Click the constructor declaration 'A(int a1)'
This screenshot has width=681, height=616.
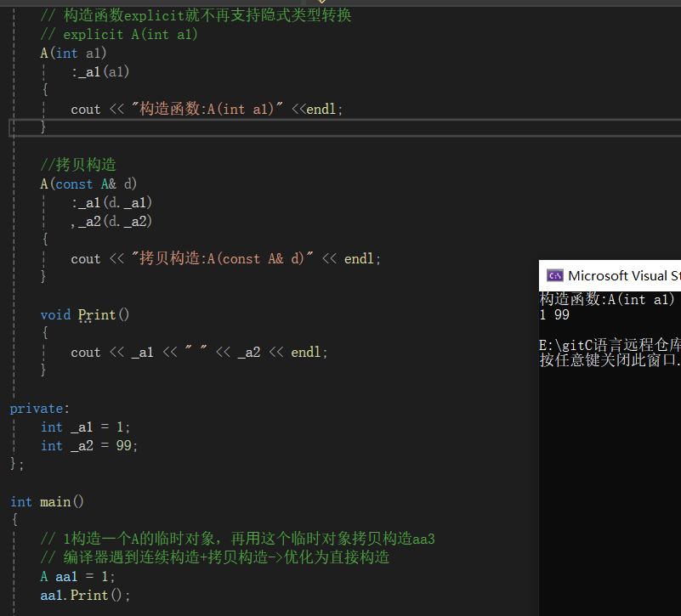(x=73, y=53)
